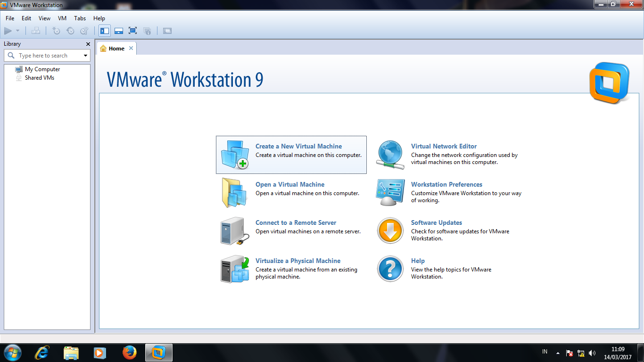Open the VM menu
This screenshot has width=644, height=362.
pyautogui.click(x=62, y=18)
